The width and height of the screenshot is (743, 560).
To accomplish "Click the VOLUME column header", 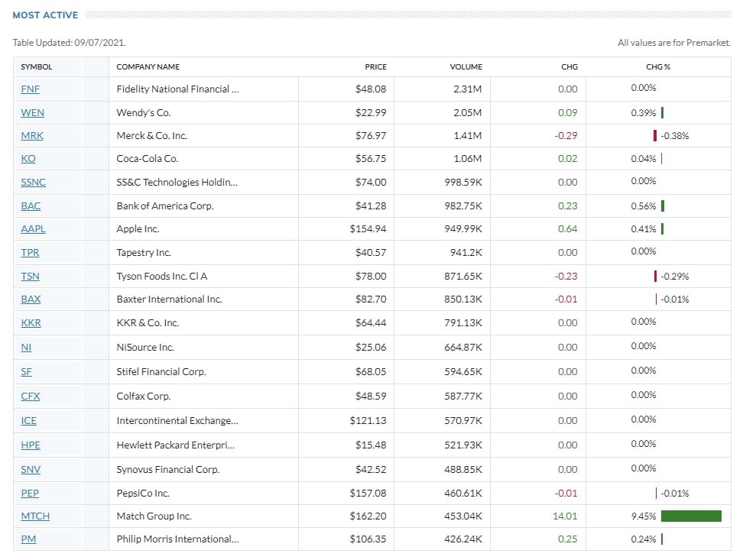I will 466,66.
